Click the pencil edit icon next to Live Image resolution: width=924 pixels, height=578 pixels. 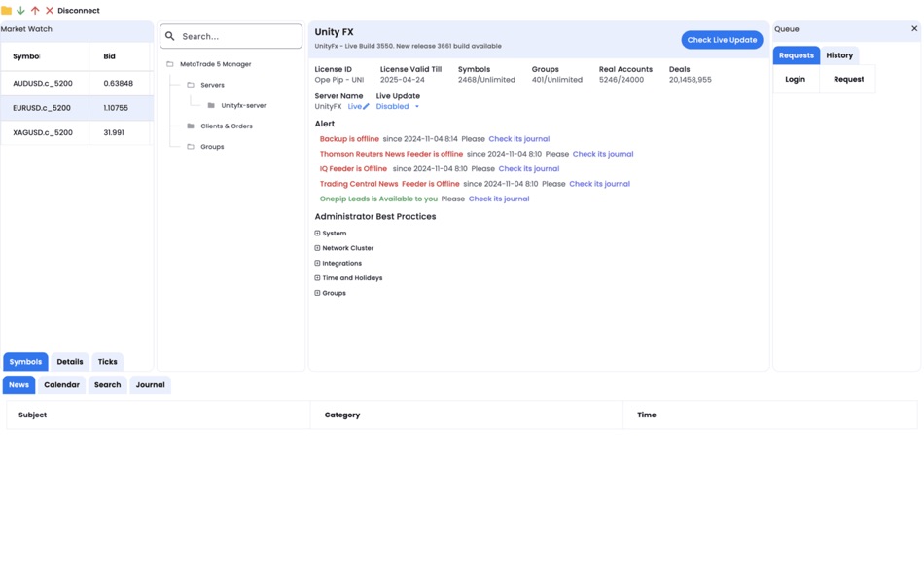[x=366, y=107]
